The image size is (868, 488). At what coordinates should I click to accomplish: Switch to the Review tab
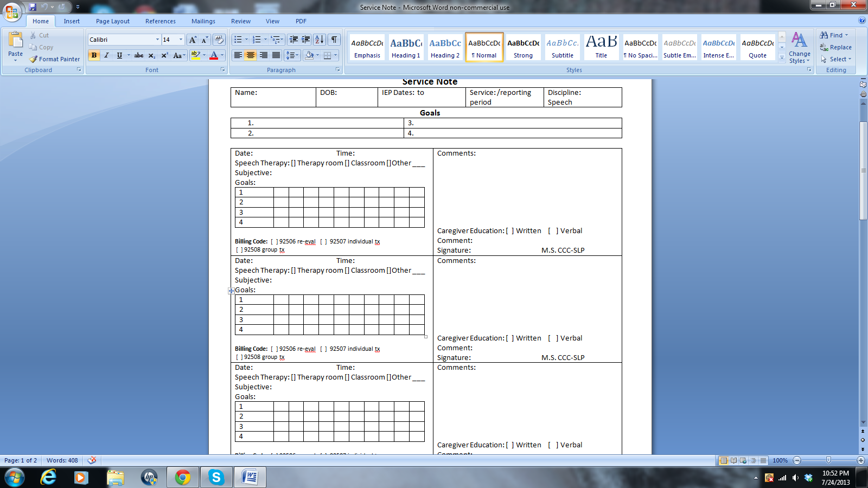pos(241,21)
